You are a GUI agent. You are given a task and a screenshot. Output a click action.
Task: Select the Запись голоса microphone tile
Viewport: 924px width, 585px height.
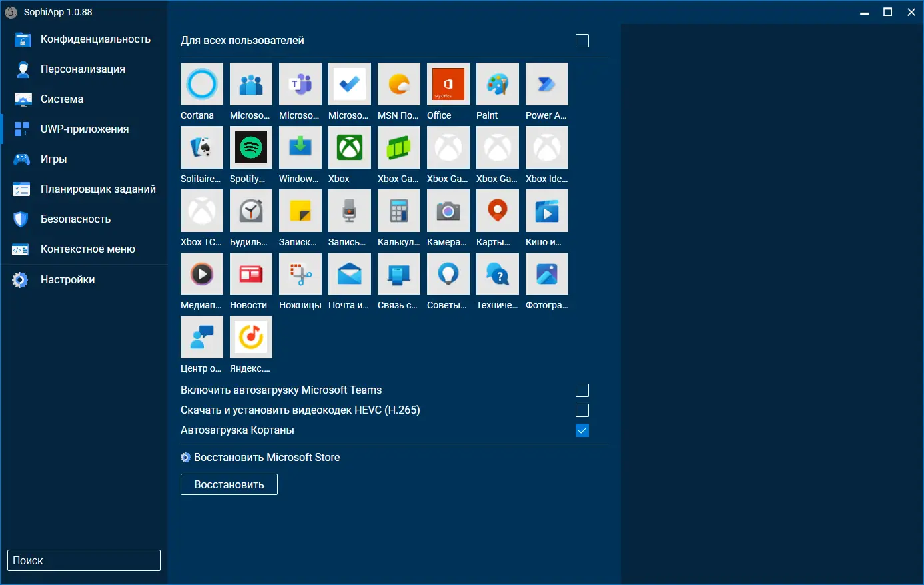[350, 211]
